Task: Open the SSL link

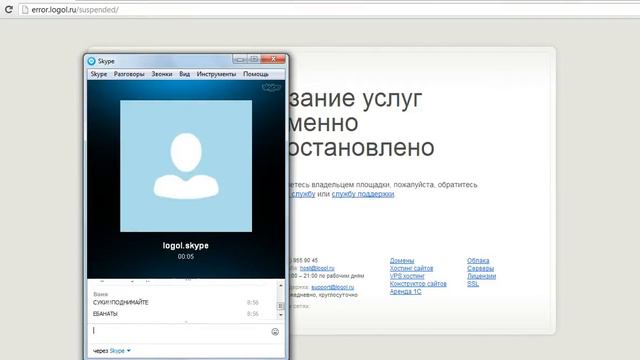Action: pos(473,284)
